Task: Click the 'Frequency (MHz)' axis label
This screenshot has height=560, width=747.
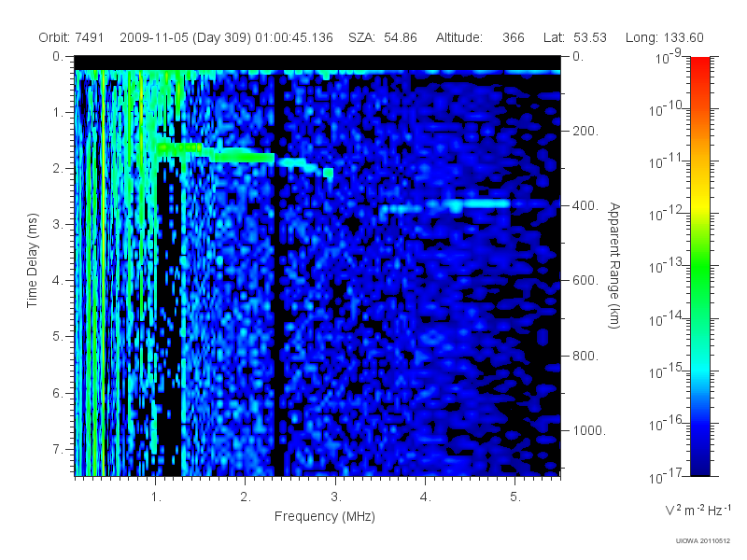Action: click(324, 516)
